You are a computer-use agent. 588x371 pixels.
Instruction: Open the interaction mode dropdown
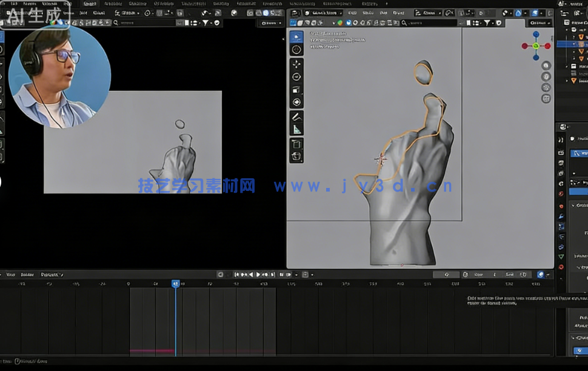coord(324,12)
